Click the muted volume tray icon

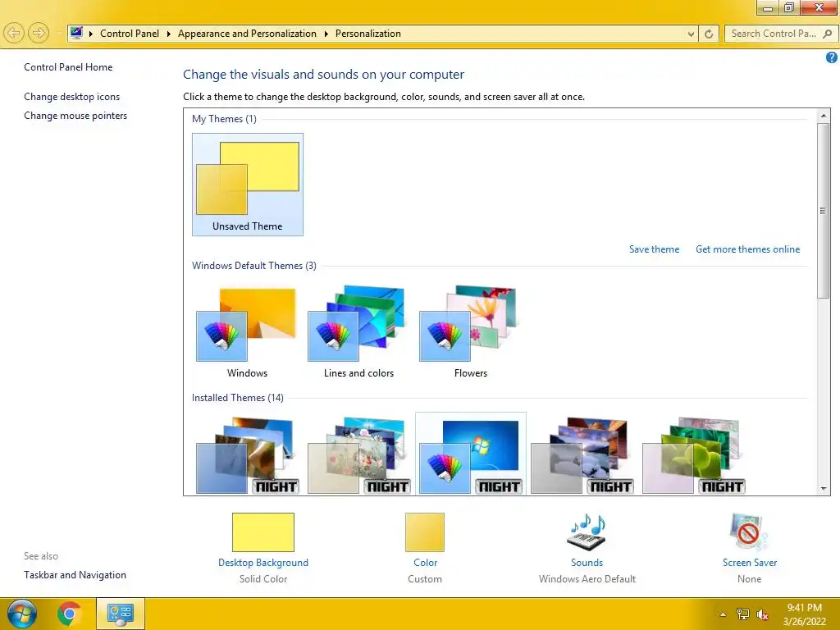[x=762, y=614]
